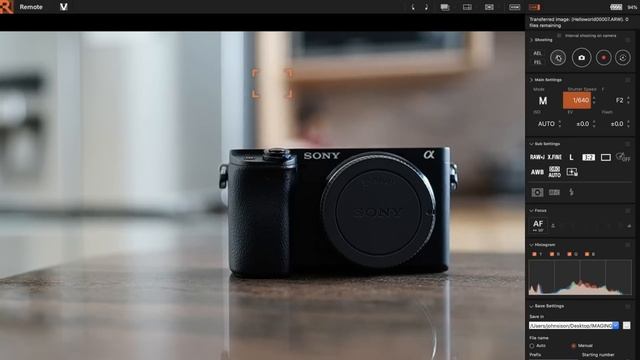The height and width of the screenshot is (360, 640).
Task: Toggle Interval shooting on camera checkbox
Action: [559, 36]
